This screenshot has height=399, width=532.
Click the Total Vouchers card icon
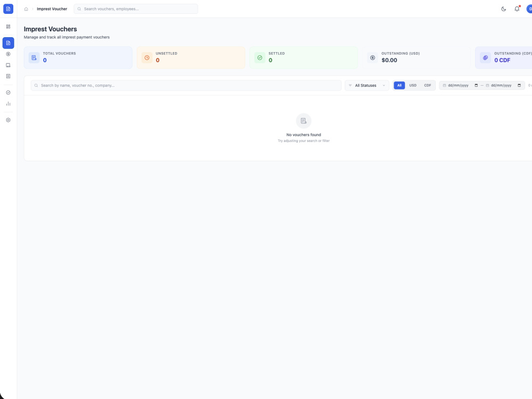[34, 57]
